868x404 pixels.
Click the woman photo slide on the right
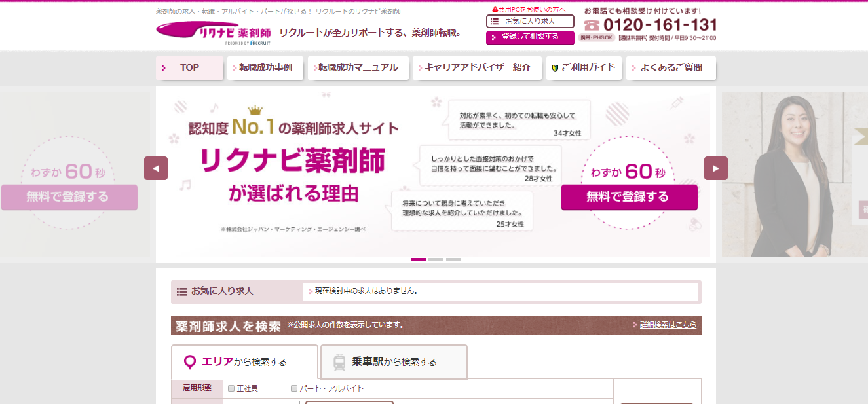coord(794,174)
